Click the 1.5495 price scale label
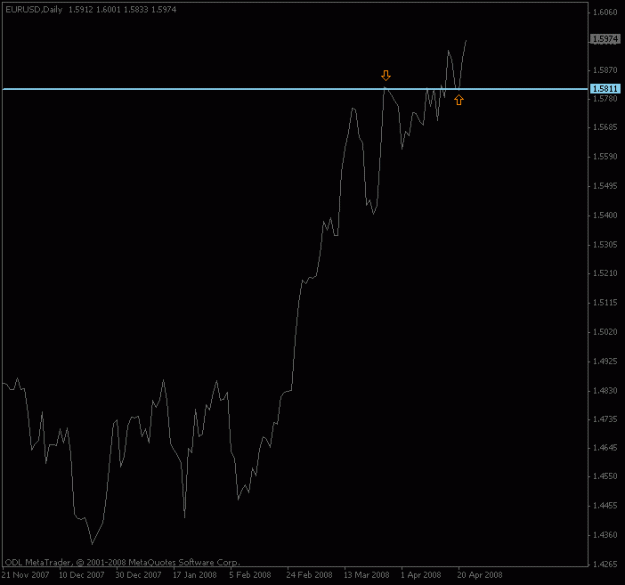Image resolution: width=625 pixels, height=585 pixels. [x=605, y=186]
